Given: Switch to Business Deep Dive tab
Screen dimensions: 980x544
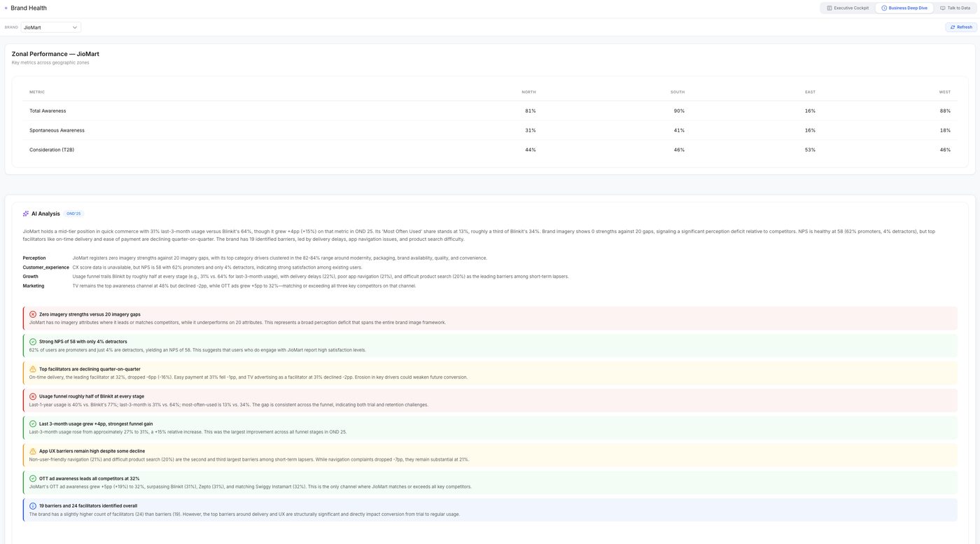Looking at the screenshot, I should 904,8.
